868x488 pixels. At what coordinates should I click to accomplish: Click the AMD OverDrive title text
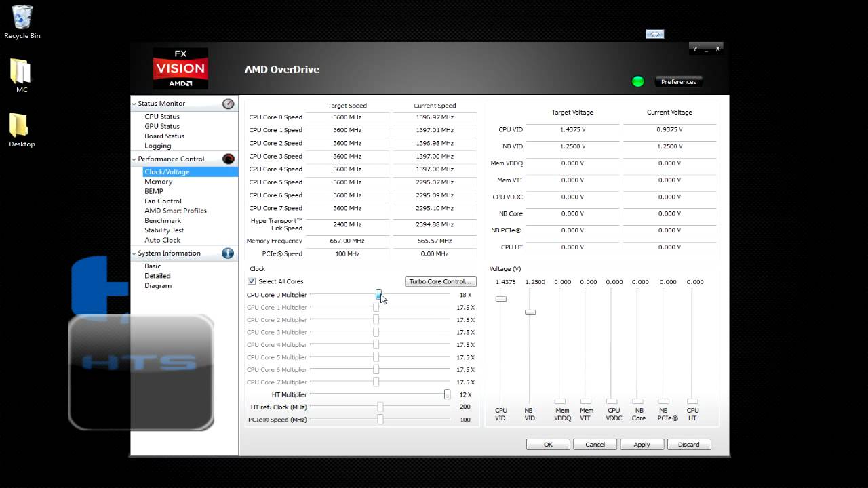282,69
